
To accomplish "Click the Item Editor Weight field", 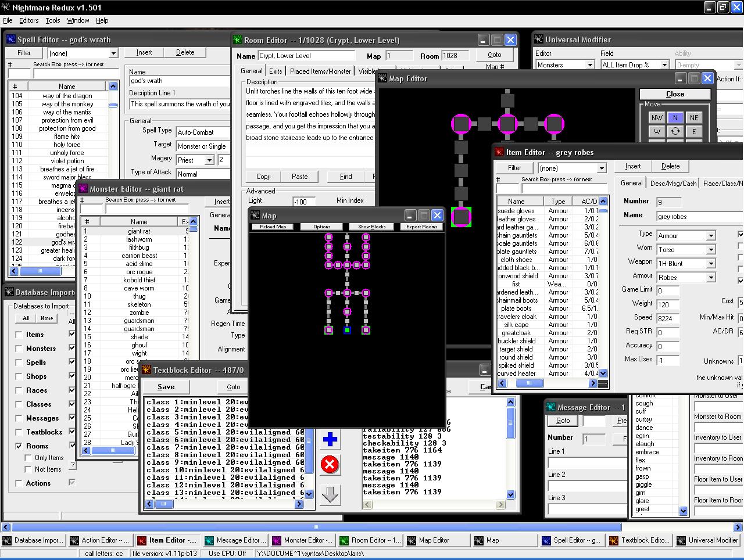I will [667, 304].
